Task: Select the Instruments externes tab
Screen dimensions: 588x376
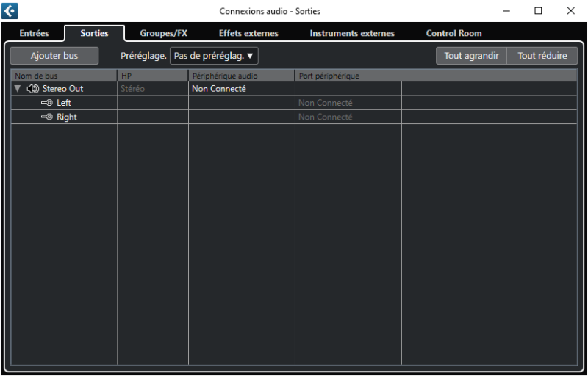Action: [352, 33]
